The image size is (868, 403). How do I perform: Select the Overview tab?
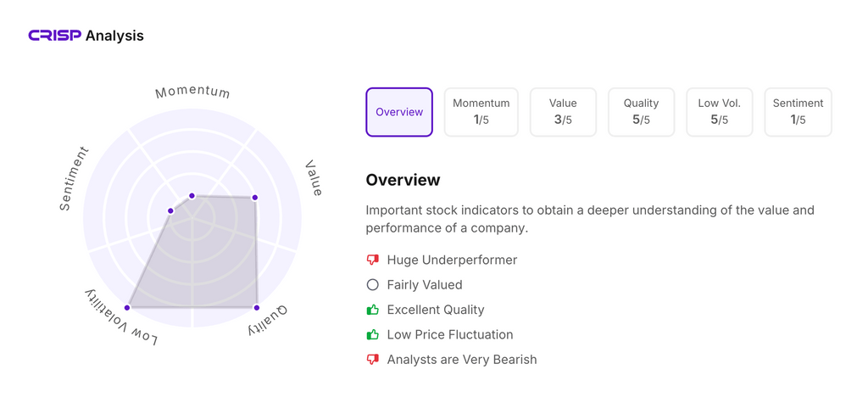(399, 112)
